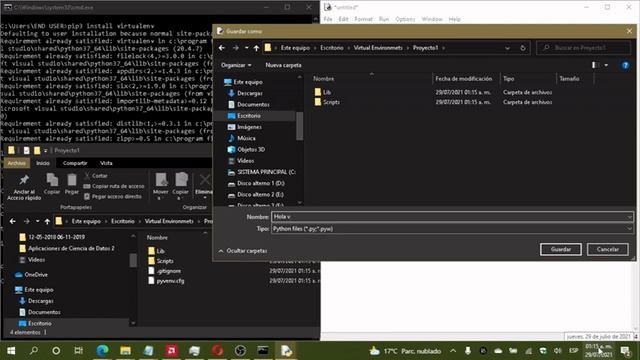Open Help menu in IDLE window
The image size is (640, 360).
click(x=454, y=19)
